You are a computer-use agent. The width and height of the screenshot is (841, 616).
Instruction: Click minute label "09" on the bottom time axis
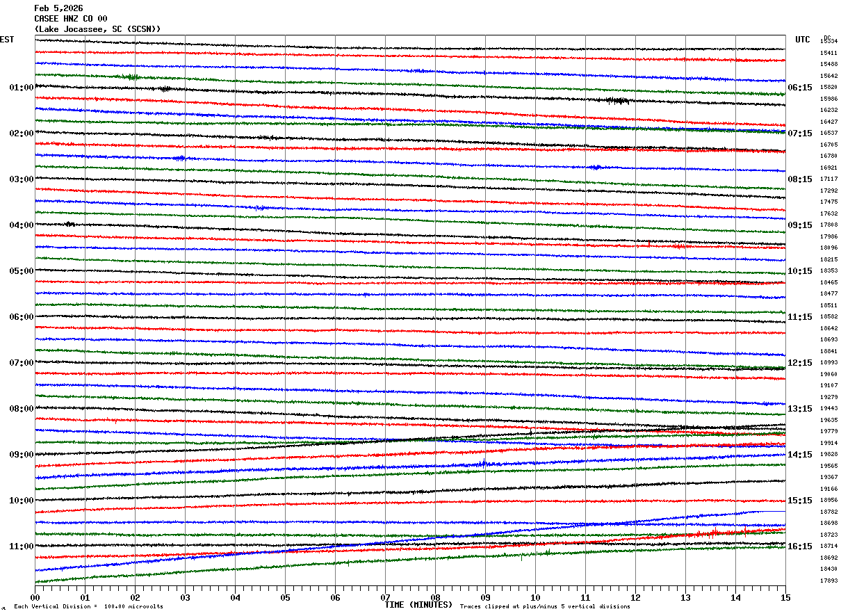click(x=485, y=597)
